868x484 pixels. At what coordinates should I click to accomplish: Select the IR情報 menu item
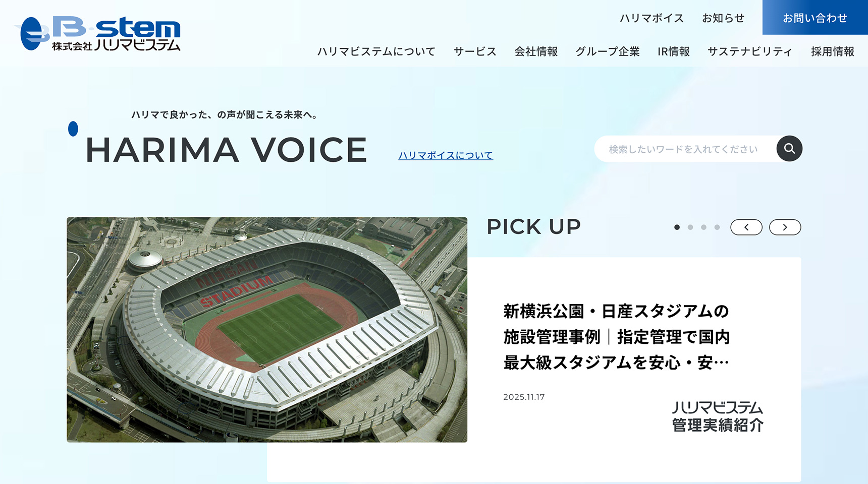click(x=673, y=51)
